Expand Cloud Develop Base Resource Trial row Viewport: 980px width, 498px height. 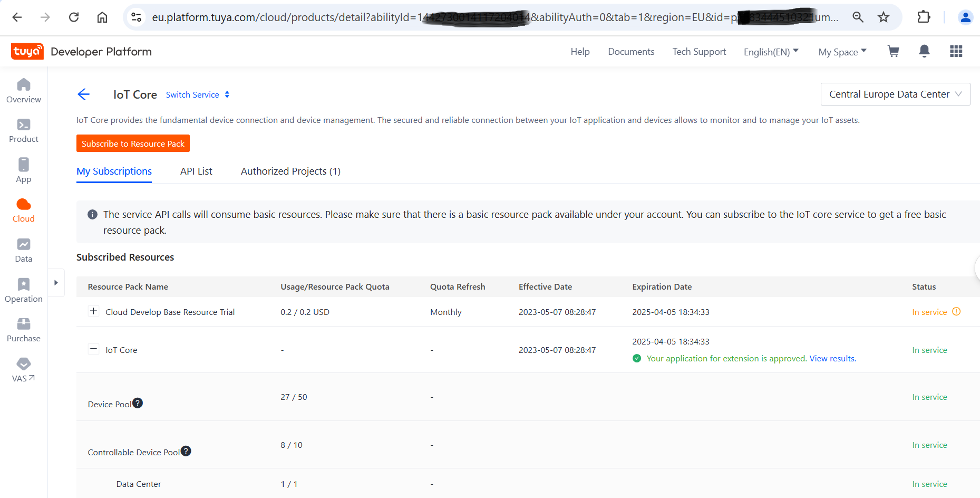pyautogui.click(x=93, y=311)
